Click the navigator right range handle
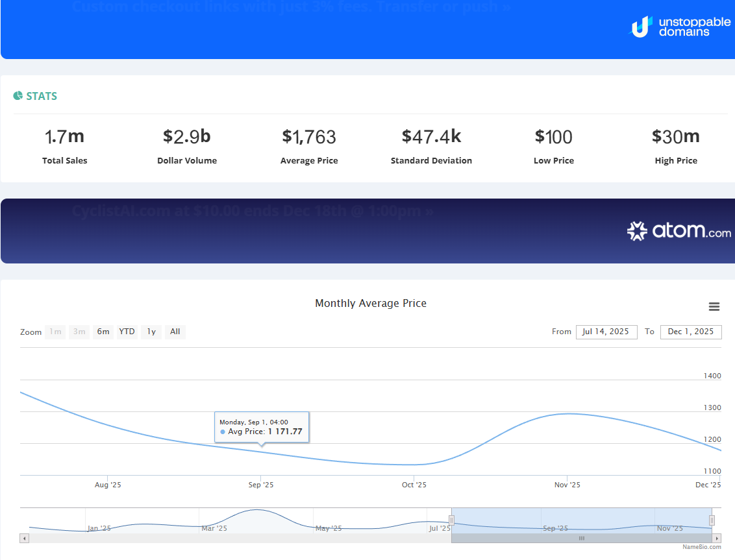 [712, 520]
